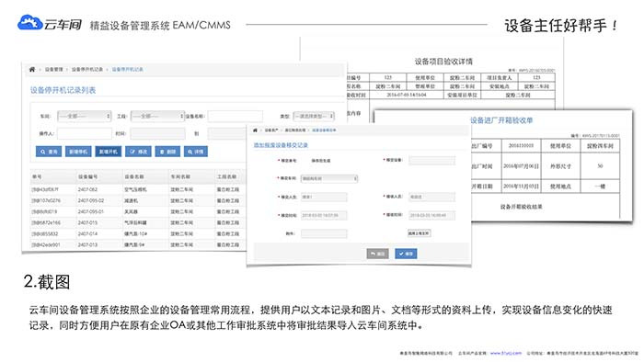Click the 移交人员 input in dialog
The width and height of the screenshot is (644, 362).
coord(324,198)
